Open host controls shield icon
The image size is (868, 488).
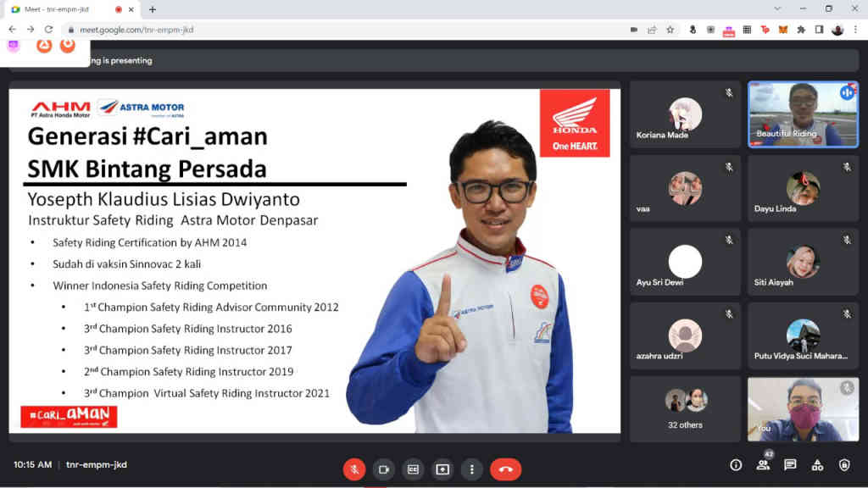click(844, 465)
